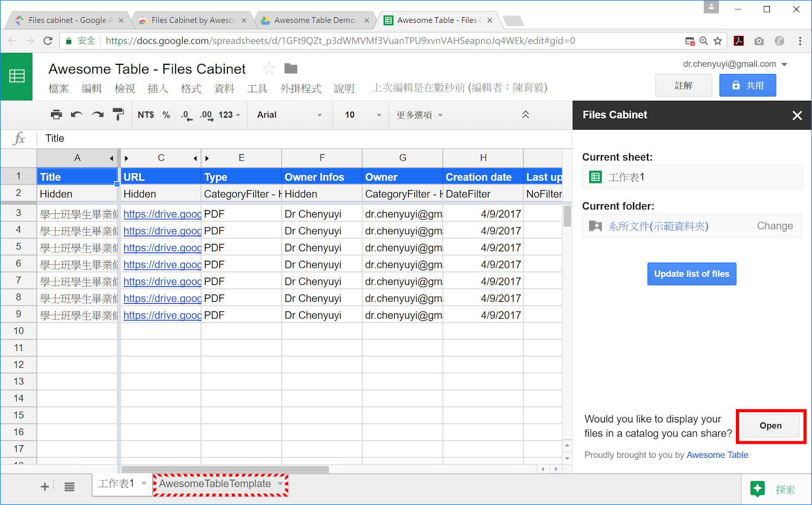Screen dimensions: 812x505
Task: Redo the last action
Action: (x=97, y=115)
